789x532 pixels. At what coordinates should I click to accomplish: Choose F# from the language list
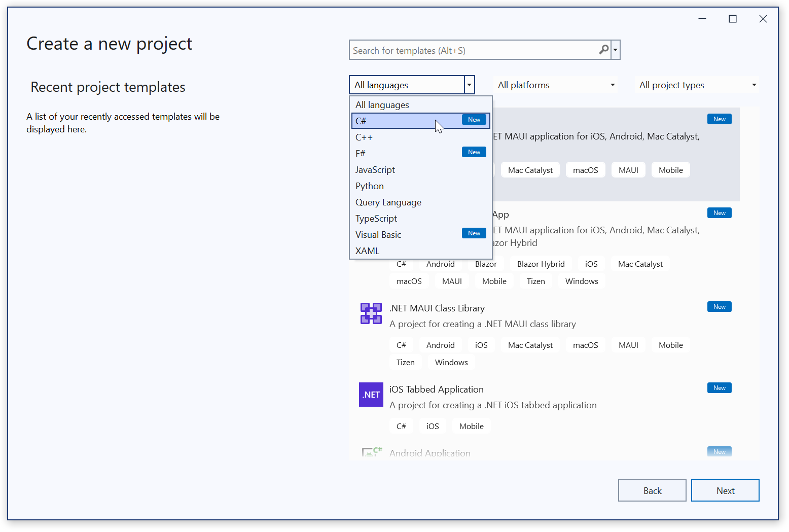[x=421, y=153]
